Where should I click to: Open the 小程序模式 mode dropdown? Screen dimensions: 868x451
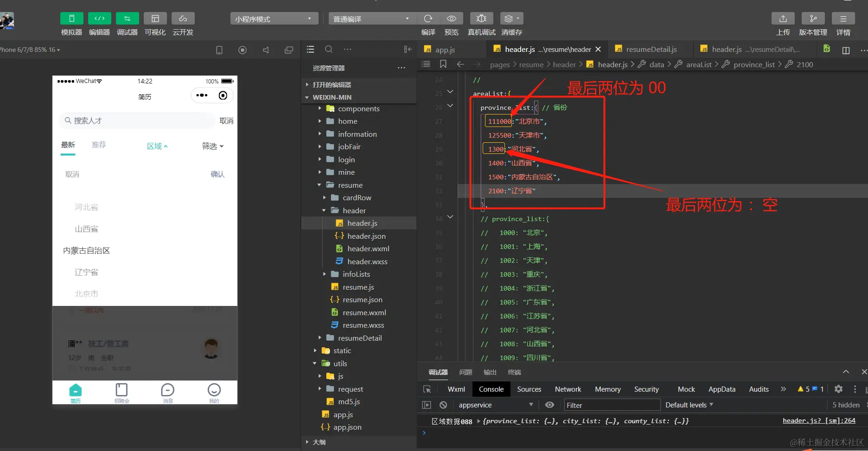(x=274, y=19)
